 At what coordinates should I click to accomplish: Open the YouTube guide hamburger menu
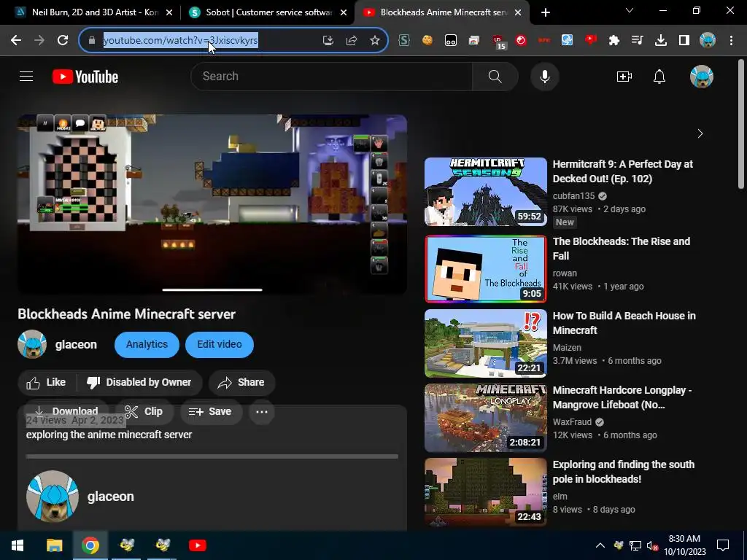[26, 76]
